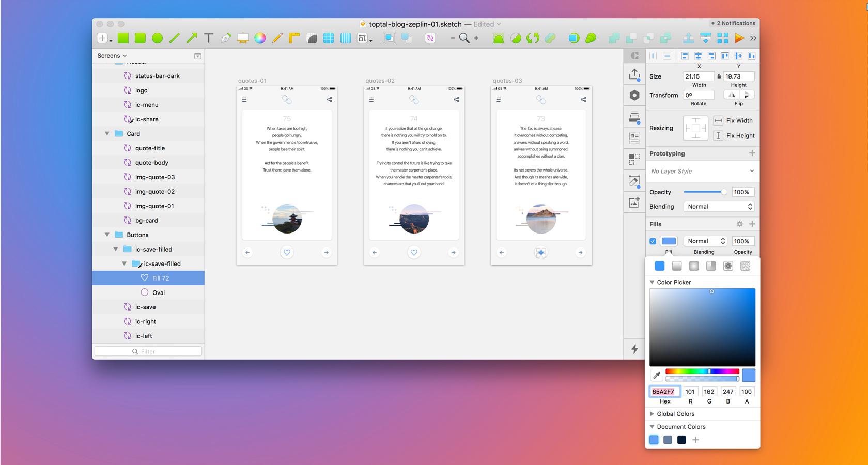Image resolution: width=868 pixels, height=465 pixels.
Task: Flip the selection horizontally
Action: click(x=732, y=95)
